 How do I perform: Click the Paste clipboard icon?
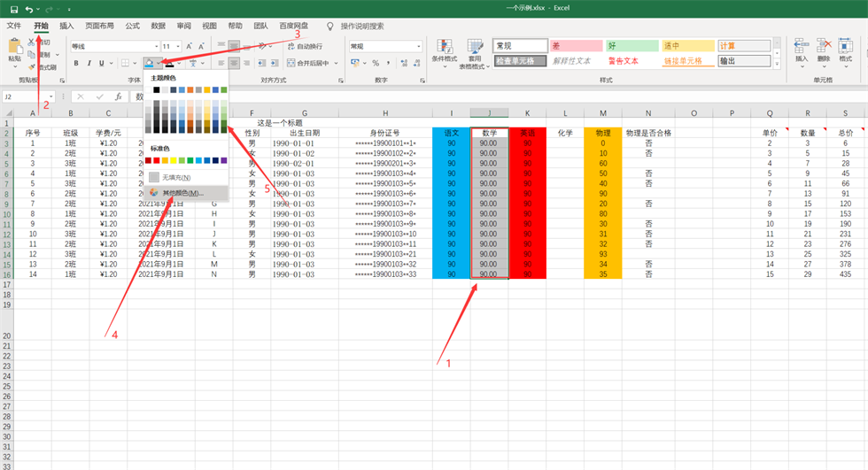tap(15, 47)
